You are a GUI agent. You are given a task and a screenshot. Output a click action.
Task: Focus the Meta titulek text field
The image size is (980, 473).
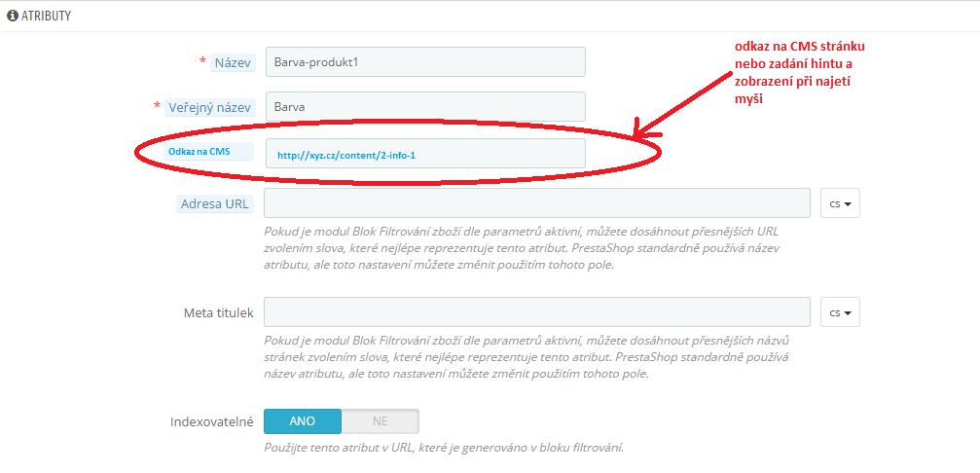coord(537,312)
